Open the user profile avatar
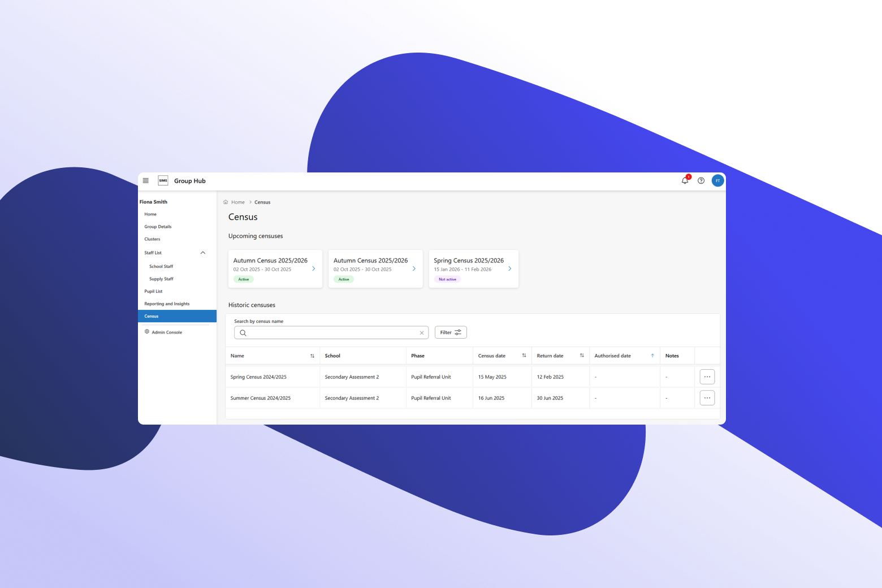 tap(717, 181)
